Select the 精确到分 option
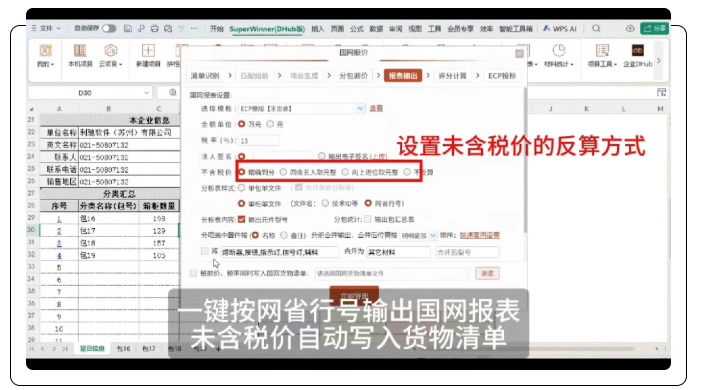 tap(241, 172)
